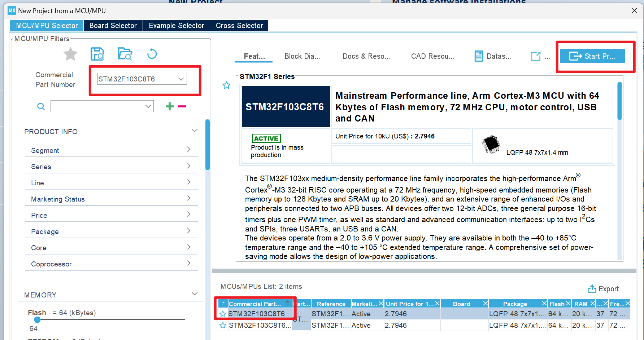Viewport: 644px width, 340px height.
Task: Click the ACTIVE badge in product details
Action: pyautogui.click(x=266, y=138)
